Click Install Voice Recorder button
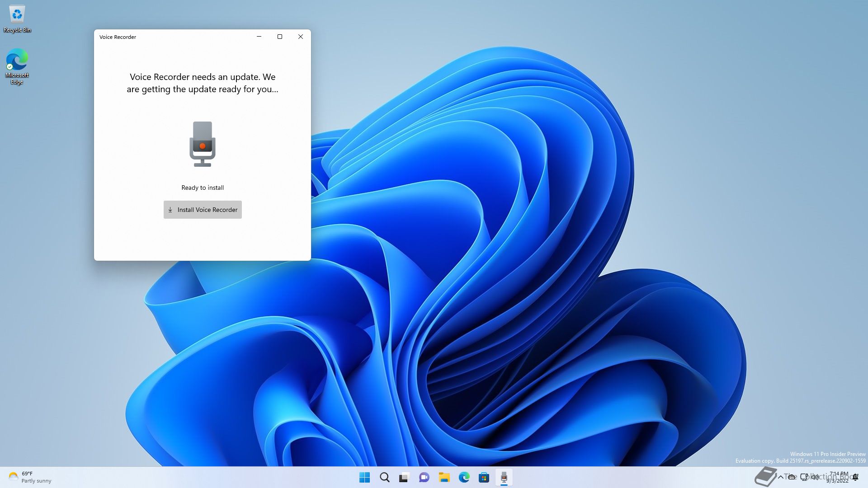This screenshot has height=488, width=868. click(x=203, y=210)
